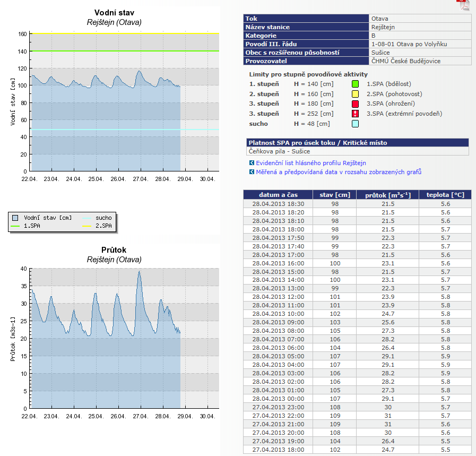Click the "stav [cm]" column header
476x456 pixels.
[334, 195]
